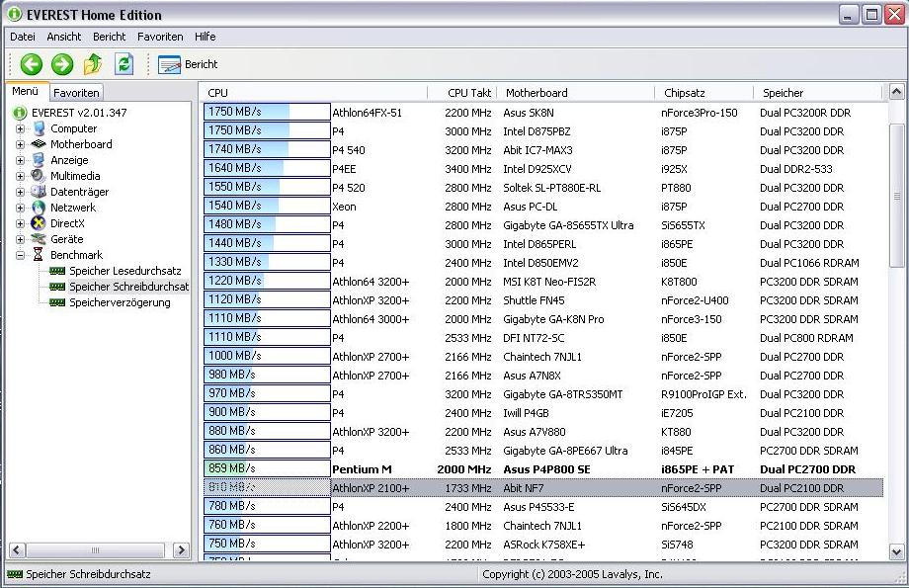Expand the Computer tree node

click(x=21, y=128)
